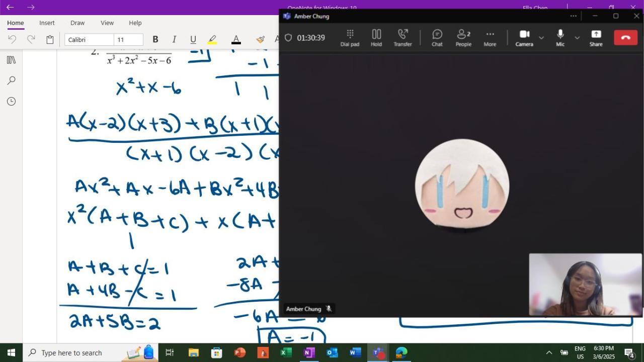
Task: Click the call timer 01:30:39
Action: click(x=311, y=38)
